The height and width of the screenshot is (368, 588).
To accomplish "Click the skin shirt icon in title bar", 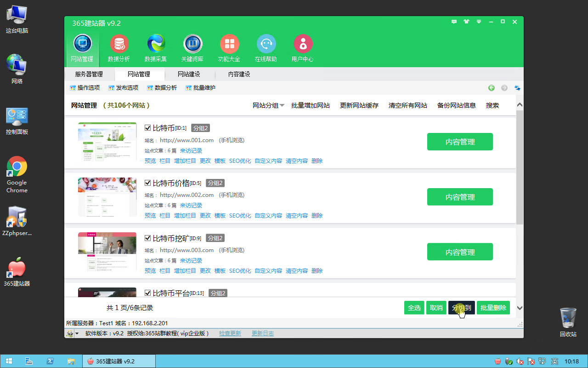I will [x=467, y=22].
